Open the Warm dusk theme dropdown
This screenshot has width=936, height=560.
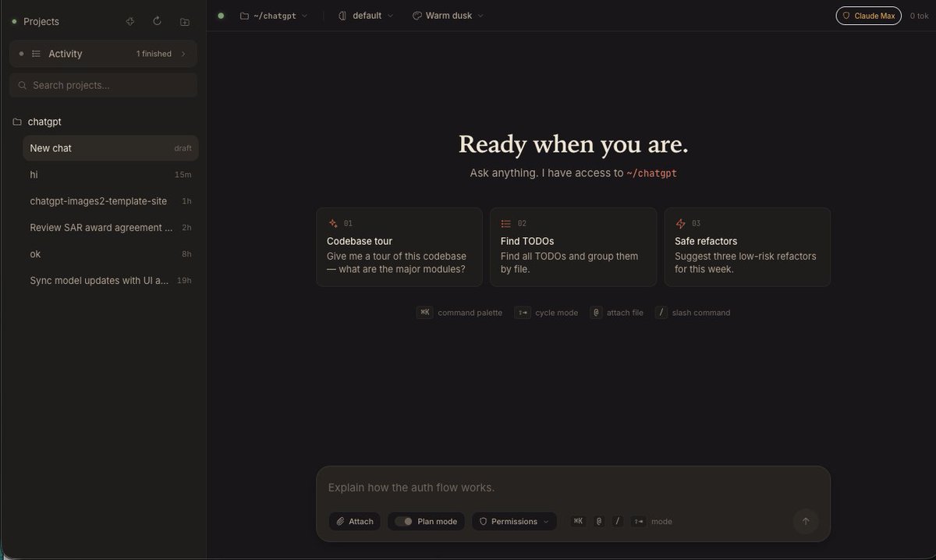coord(448,16)
